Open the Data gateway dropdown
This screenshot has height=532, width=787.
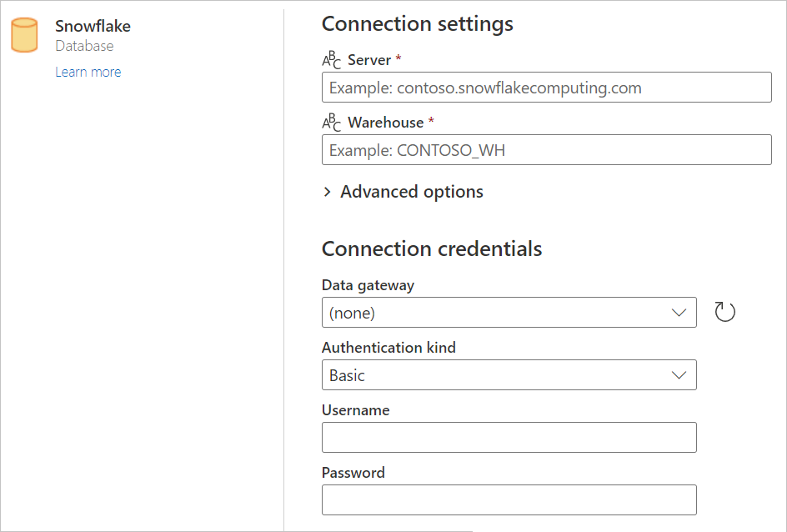pyautogui.click(x=509, y=312)
